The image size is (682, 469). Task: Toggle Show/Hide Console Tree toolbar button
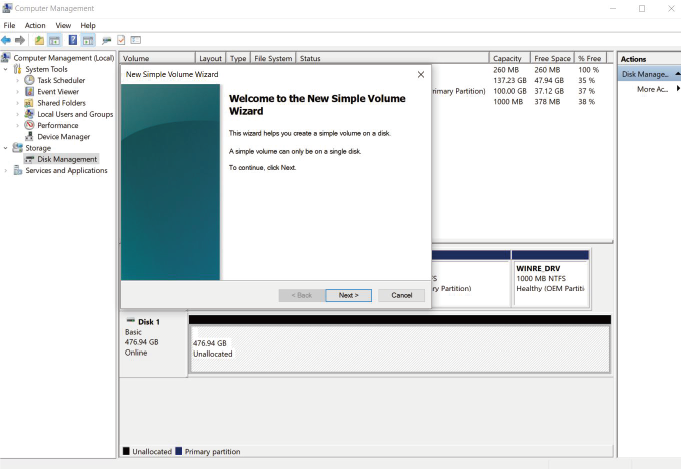[x=55, y=40]
